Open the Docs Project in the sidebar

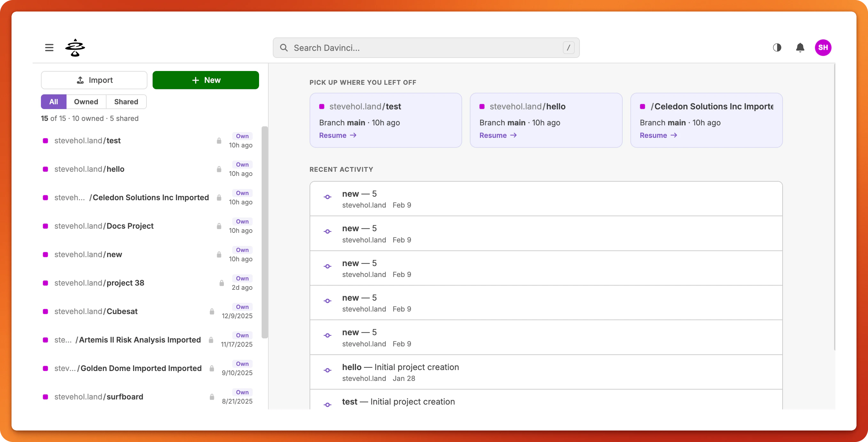pyautogui.click(x=130, y=226)
